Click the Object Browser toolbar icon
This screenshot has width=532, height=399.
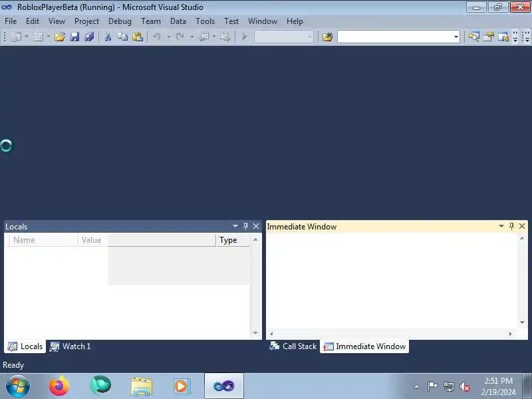click(x=503, y=37)
